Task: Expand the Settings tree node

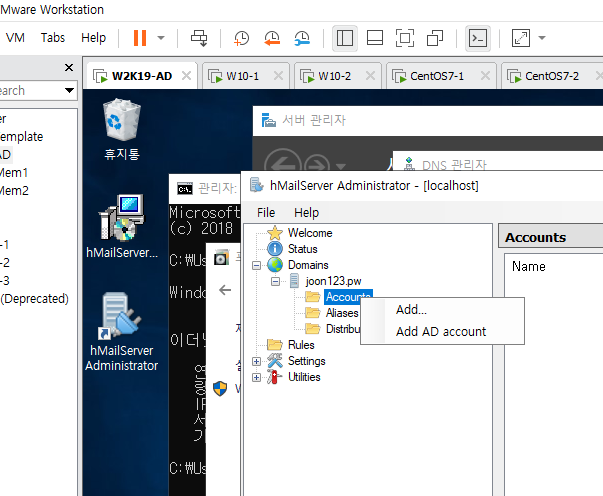Action: click(x=257, y=361)
